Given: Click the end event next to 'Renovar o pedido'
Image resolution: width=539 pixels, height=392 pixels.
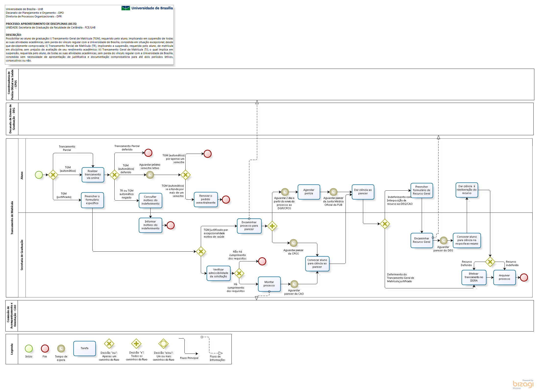Looking at the screenshot, I should pyautogui.click(x=226, y=199).
